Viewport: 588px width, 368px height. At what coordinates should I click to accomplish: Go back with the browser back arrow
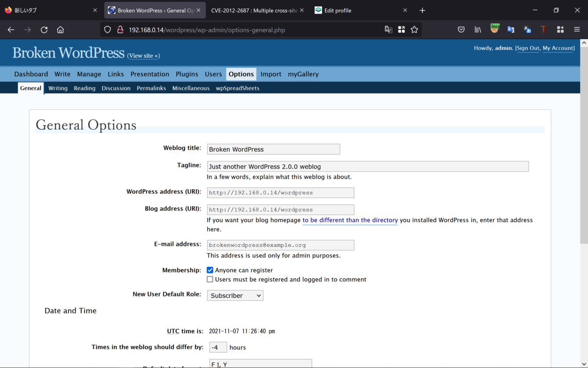point(11,30)
